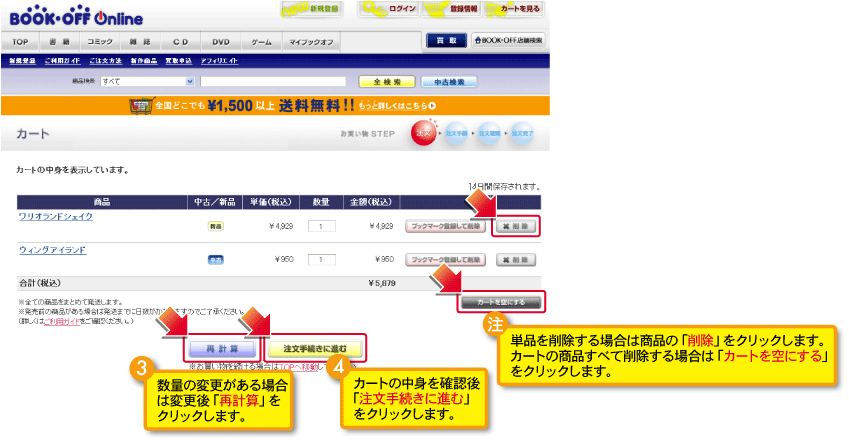Open BOOK·OFF店舗検索 store search

point(508,41)
